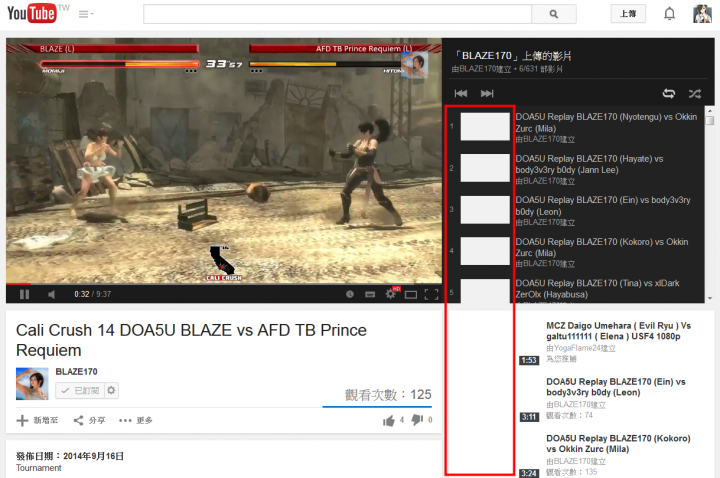Mute the video volume
This screenshot has height=478, width=720.
51,294
